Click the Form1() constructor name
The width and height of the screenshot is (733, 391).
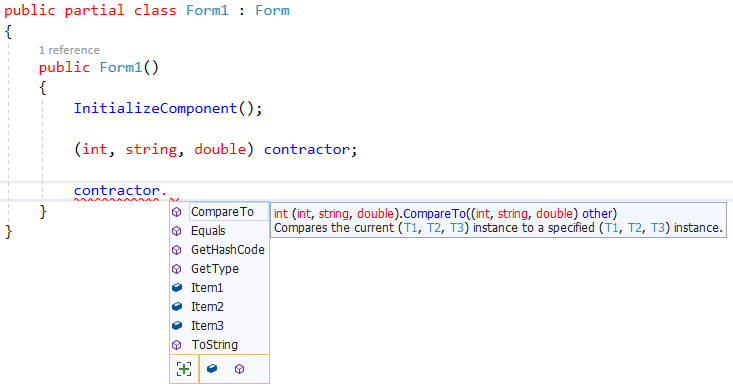pyautogui.click(x=121, y=67)
